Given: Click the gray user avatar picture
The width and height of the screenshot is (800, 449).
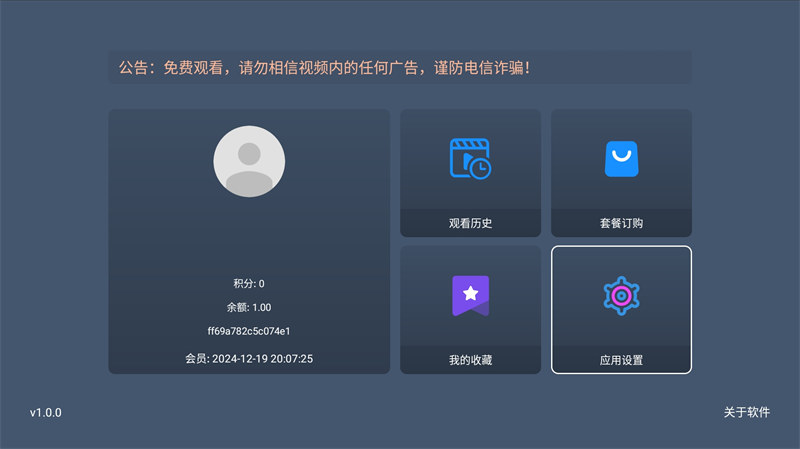Looking at the screenshot, I should pos(249,161).
